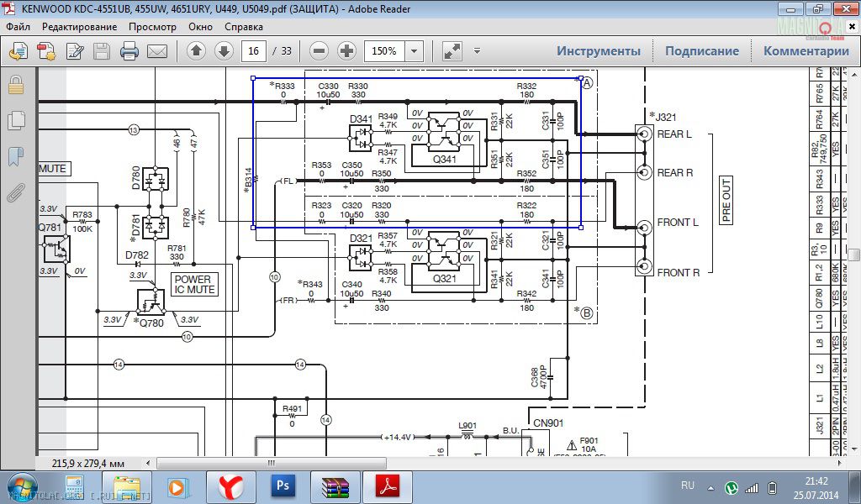The image size is (861, 504).
Task: Open the Page Thumbnails sidebar panel
Action: (x=16, y=120)
